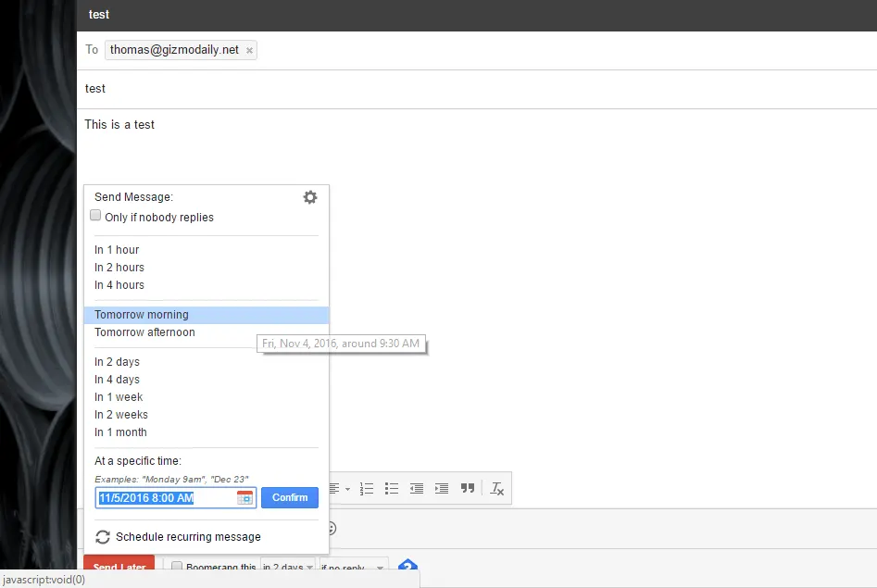Click Schedule recurring message link
This screenshot has width=877, height=588.
pyautogui.click(x=188, y=537)
